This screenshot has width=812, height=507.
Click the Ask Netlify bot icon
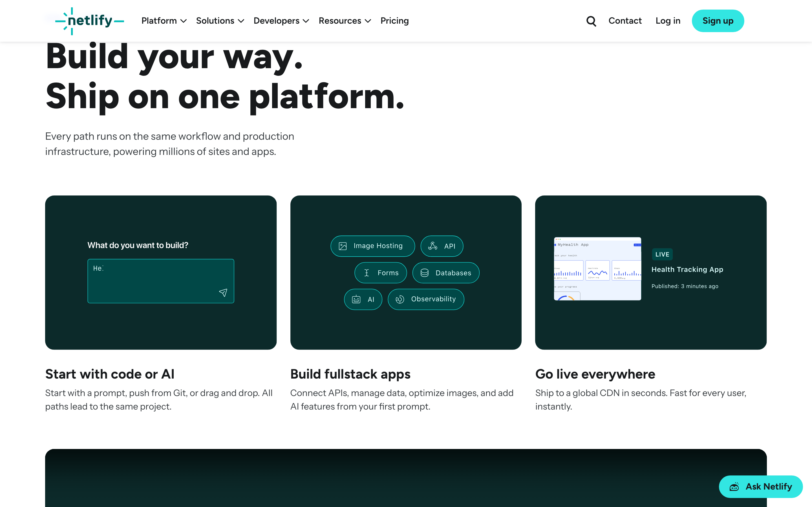pos(734,486)
